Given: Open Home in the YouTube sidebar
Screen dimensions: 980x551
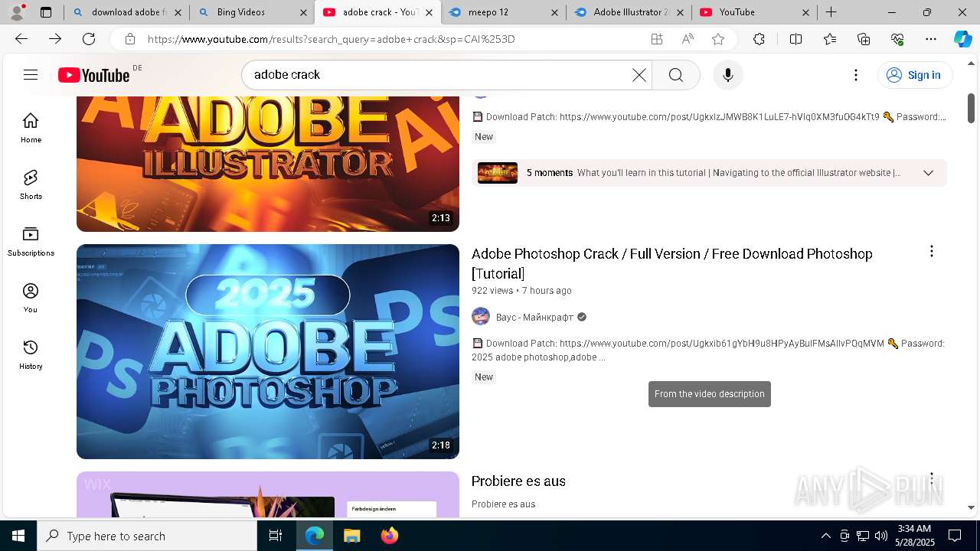Looking at the screenshot, I should pos(31,128).
